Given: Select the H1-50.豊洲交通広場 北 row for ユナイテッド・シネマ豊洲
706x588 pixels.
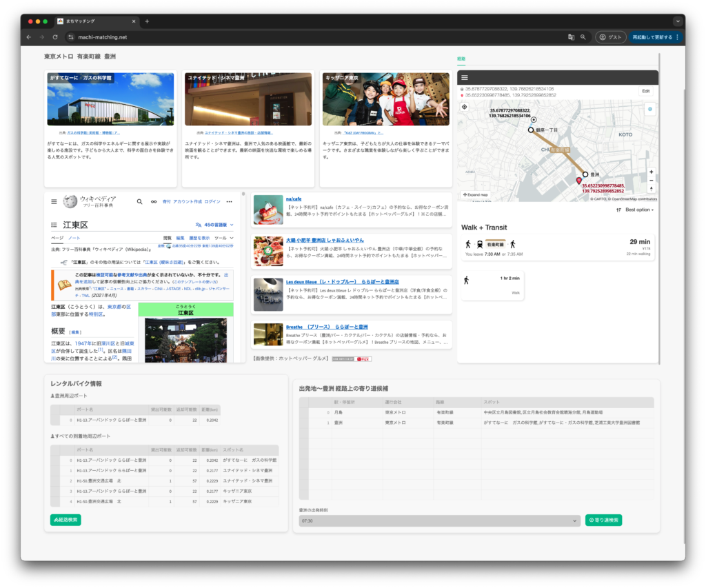Looking at the screenshot, I should point(164,481).
